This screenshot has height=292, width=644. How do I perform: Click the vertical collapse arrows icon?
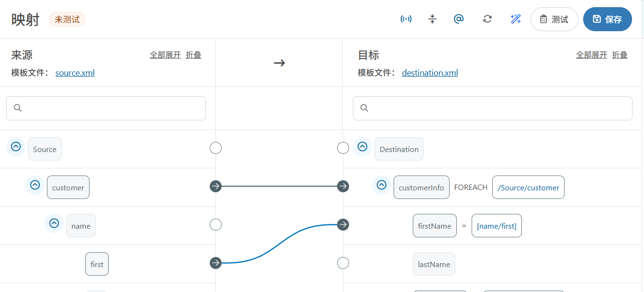[432, 19]
